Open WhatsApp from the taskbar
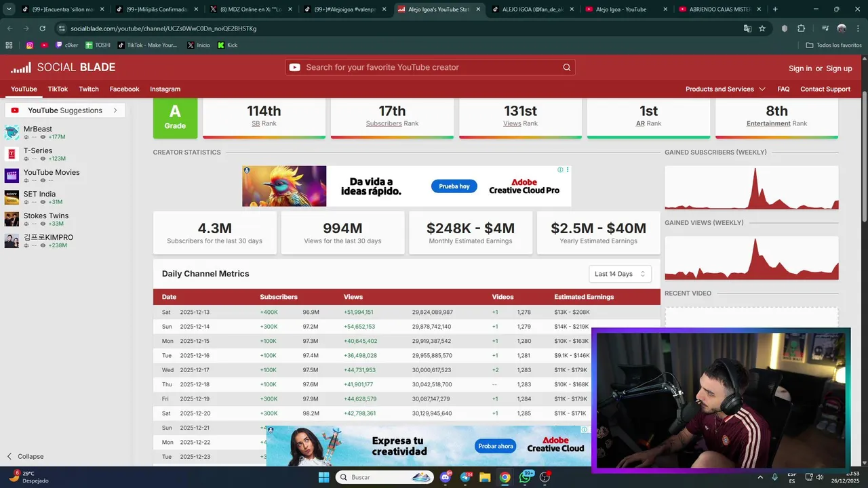 pos(525,477)
